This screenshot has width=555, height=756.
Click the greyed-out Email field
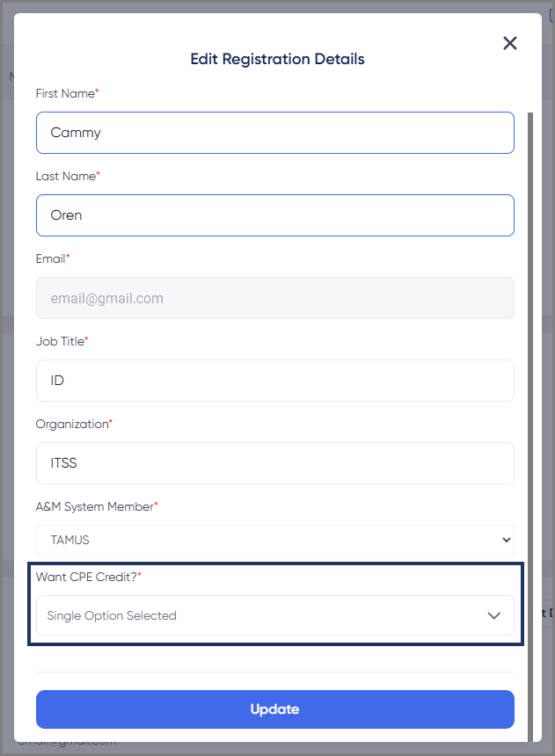(x=274, y=298)
